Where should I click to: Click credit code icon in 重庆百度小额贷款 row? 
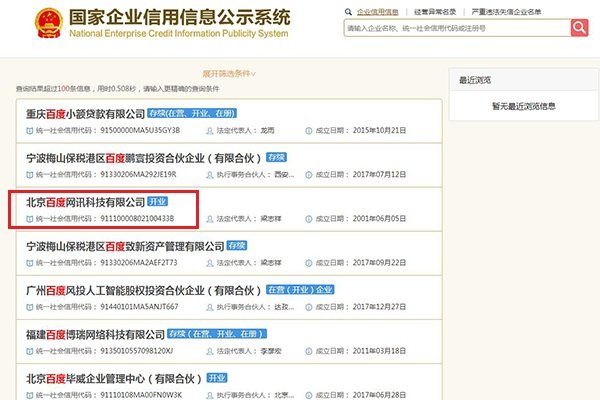30,131
